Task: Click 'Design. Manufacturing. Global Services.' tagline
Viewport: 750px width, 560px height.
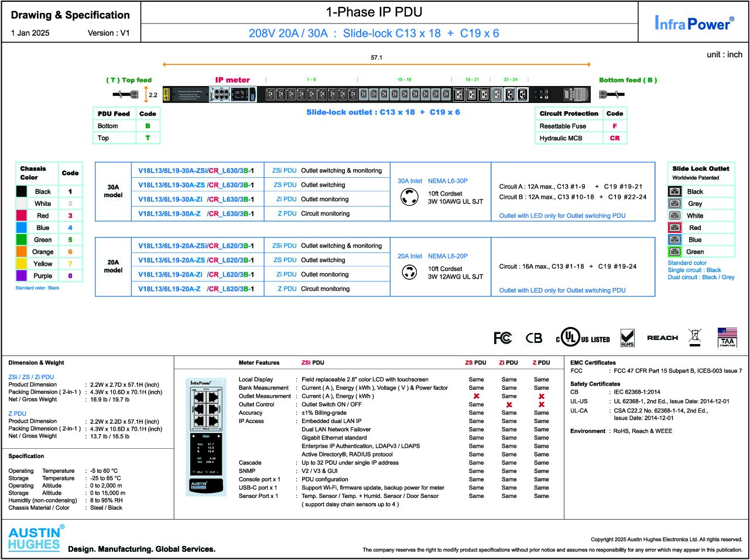Action: [142, 549]
